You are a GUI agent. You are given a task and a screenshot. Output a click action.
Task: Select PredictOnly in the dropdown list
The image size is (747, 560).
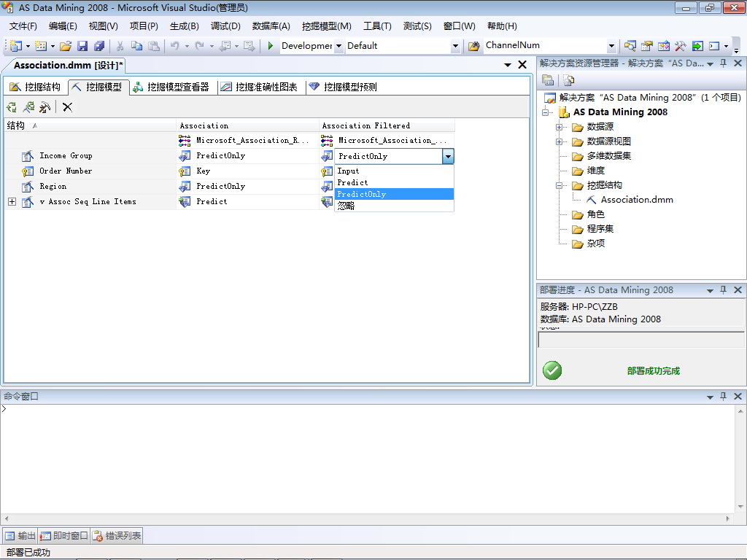[x=394, y=194]
